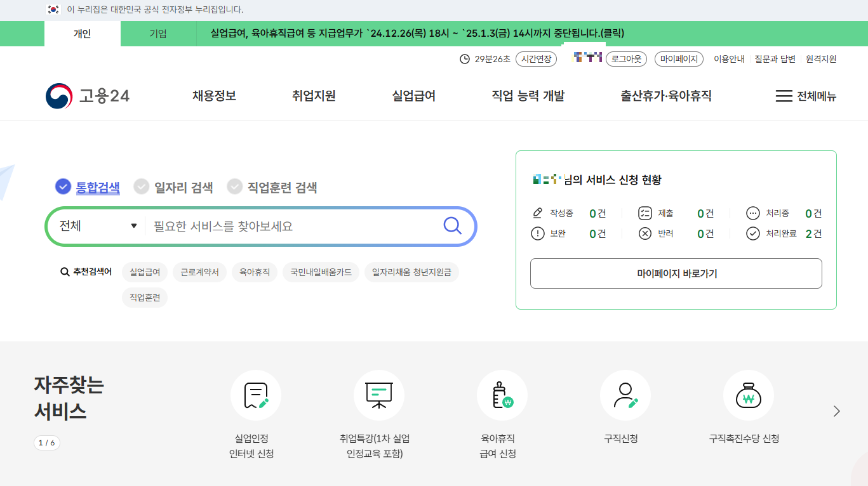
Task: Open the hamburger 전체메뉴 icon
Action: [x=784, y=96]
